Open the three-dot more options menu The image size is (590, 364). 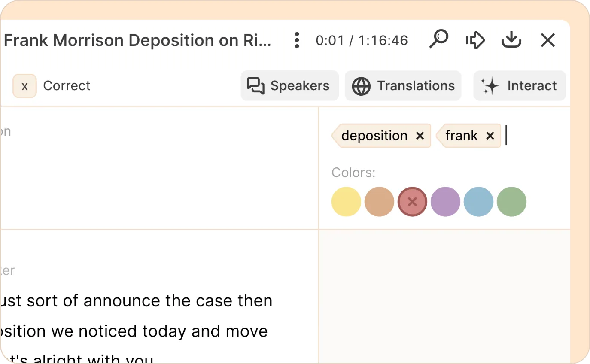click(x=296, y=40)
